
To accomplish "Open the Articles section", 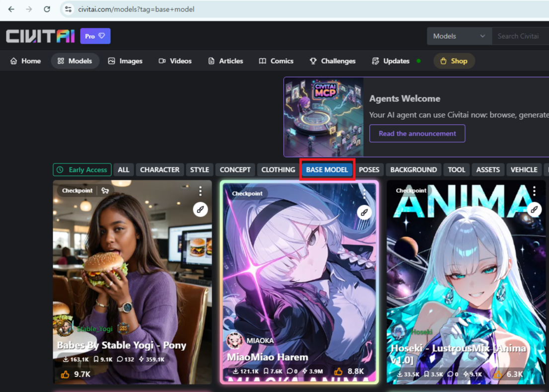I will point(226,61).
